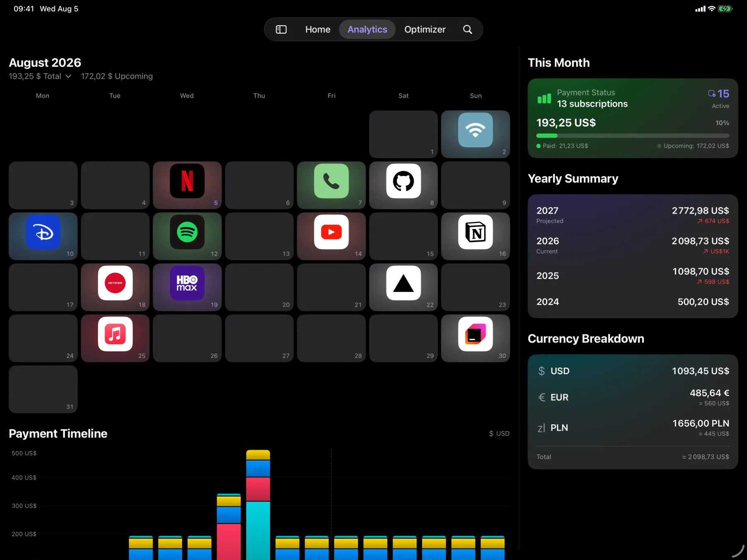Select the Vercel triangle subscription icon
Image resolution: width=747 pixels, height=560 pixels.
(403, 283)
